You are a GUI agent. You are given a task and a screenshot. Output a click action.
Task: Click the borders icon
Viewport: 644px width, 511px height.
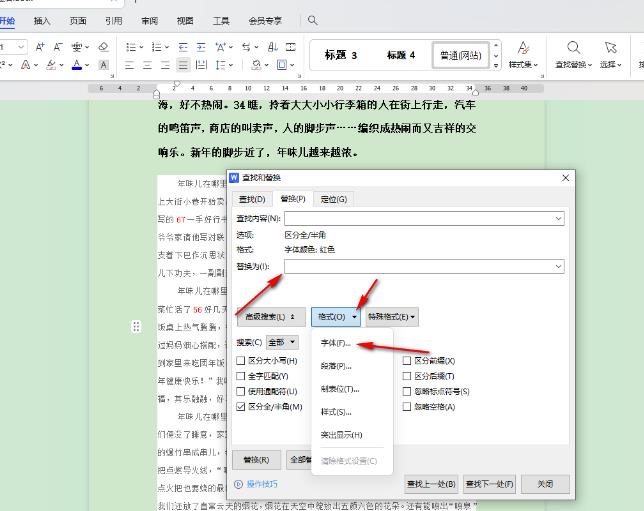pyautogui.click(x=282, y=65)
